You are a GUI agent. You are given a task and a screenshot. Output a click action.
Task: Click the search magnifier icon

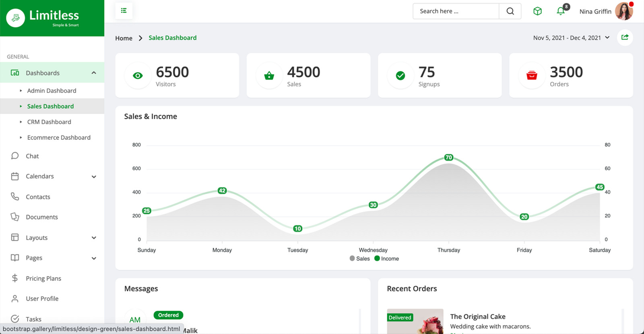[510, 11]
